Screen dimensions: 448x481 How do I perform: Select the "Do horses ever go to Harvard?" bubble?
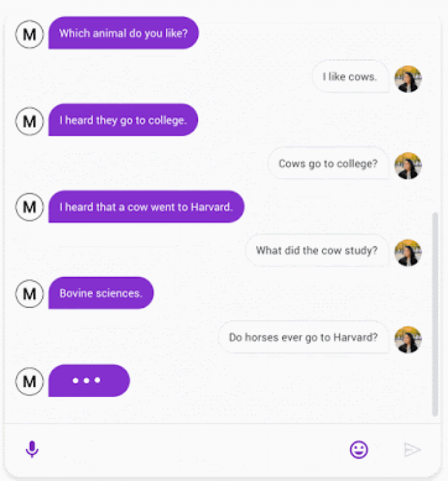tap(303, 338)
